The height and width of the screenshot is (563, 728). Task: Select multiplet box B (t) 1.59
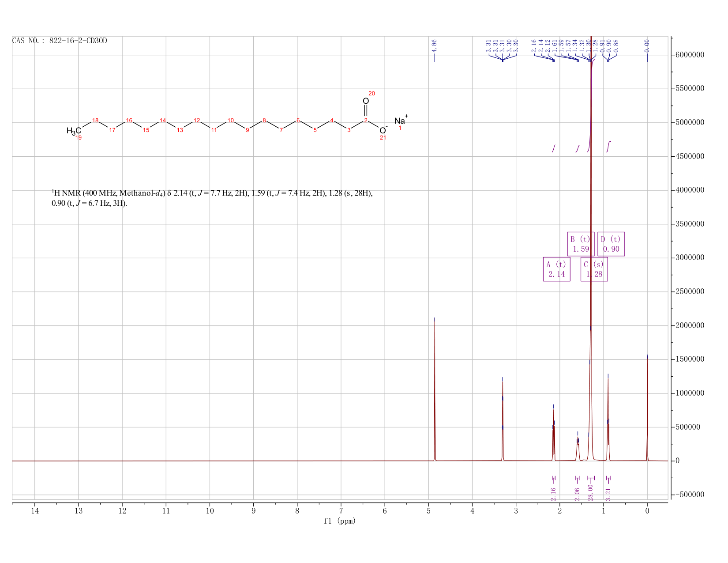point(581,244)
